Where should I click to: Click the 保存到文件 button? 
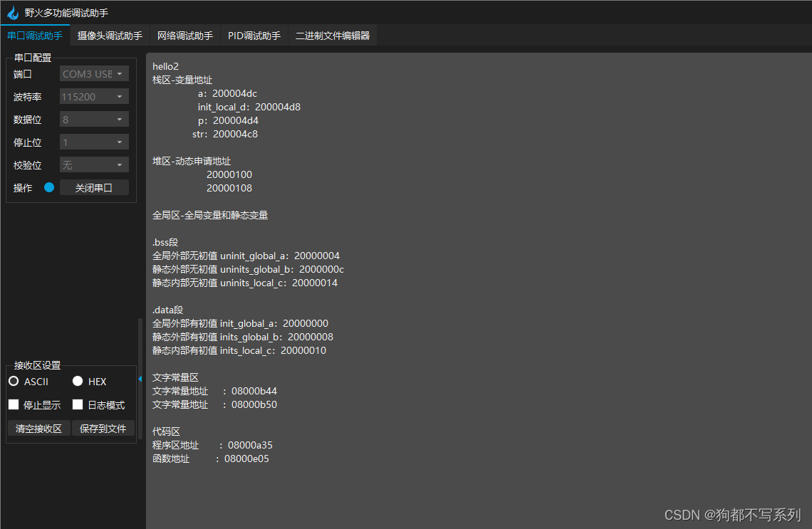click(103, 429)
